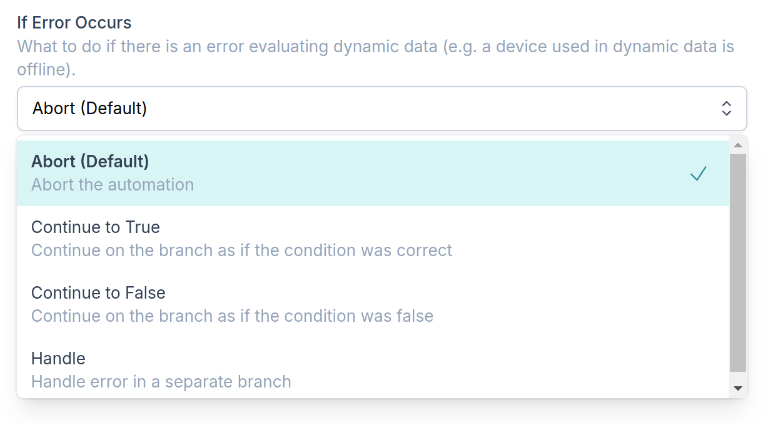This screenshot has height=424, width=767.
Task: Click the "If Error Occurs" field label
Action: click(x=74, y=22)
